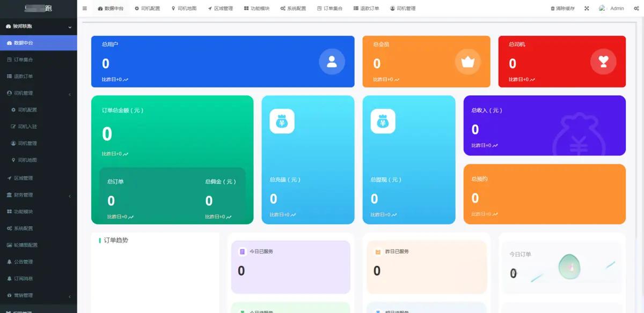This screenshot has width=644, height=313.
Task: Click the purple icon beside 今日已服务
Action: 243,251
